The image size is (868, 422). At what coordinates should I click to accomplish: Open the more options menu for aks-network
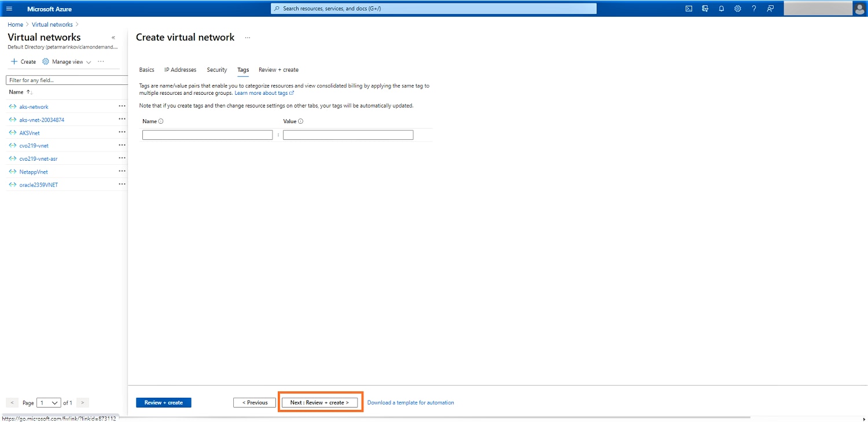point(122,106)
